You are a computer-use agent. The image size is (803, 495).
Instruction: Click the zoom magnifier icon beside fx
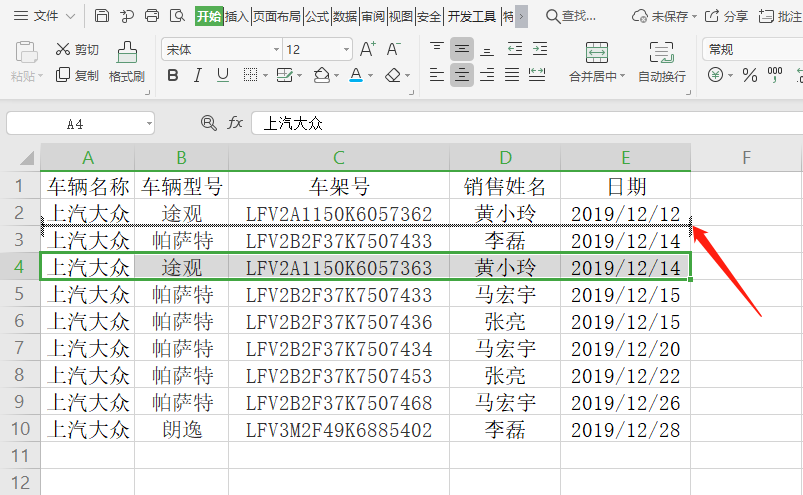pos(208,123)
